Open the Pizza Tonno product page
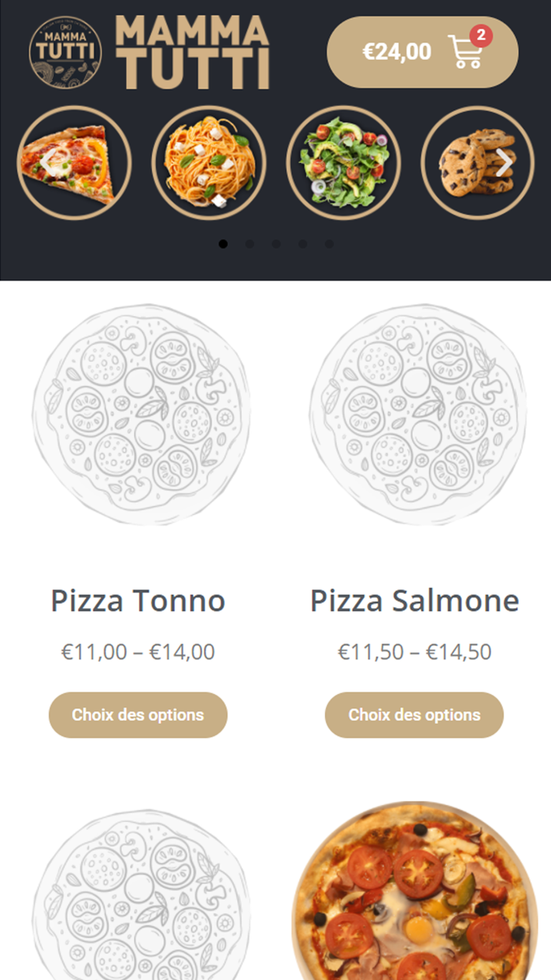 tap(138, 601)
